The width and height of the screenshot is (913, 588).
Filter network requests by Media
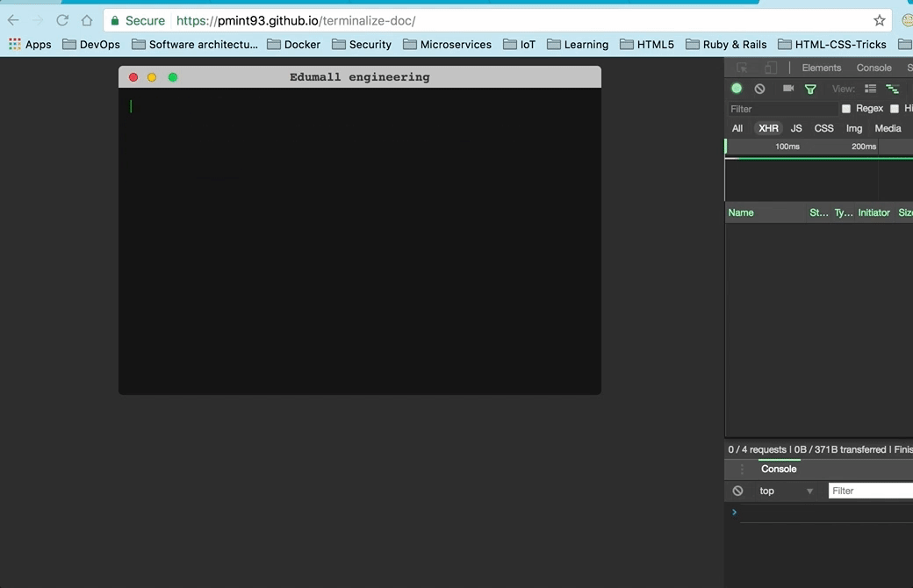click(x=888, y=128)
